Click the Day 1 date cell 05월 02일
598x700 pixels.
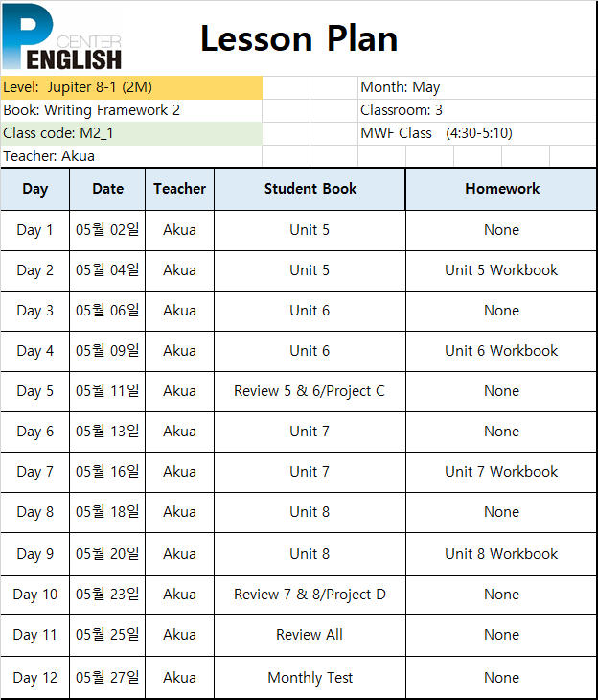coord(107,230)
